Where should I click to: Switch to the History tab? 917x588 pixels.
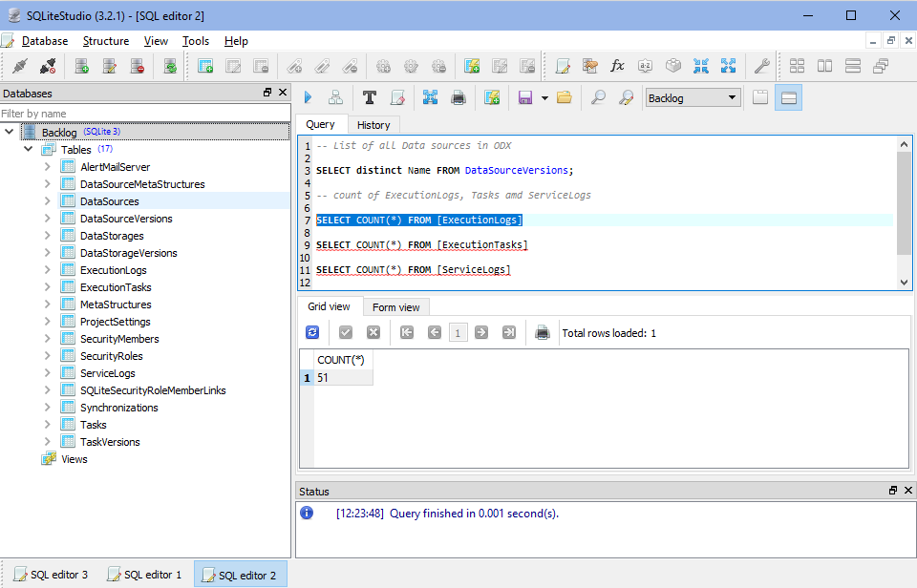pyautogui.click(x=373, y=124)
